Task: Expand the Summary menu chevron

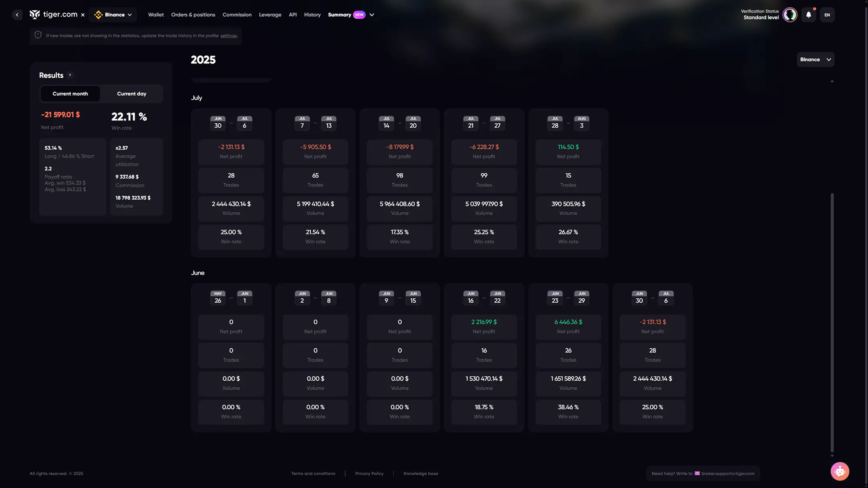Action: click(x=372, y=15)
